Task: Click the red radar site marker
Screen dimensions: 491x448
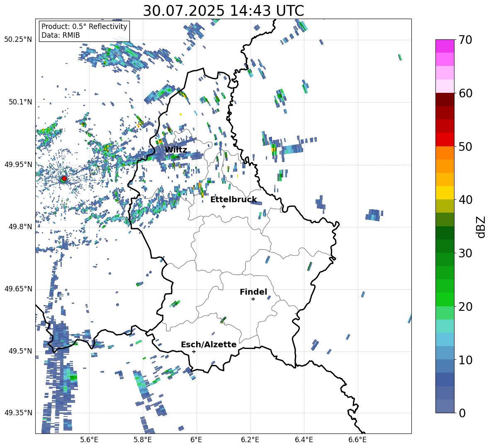Action: 64,179
